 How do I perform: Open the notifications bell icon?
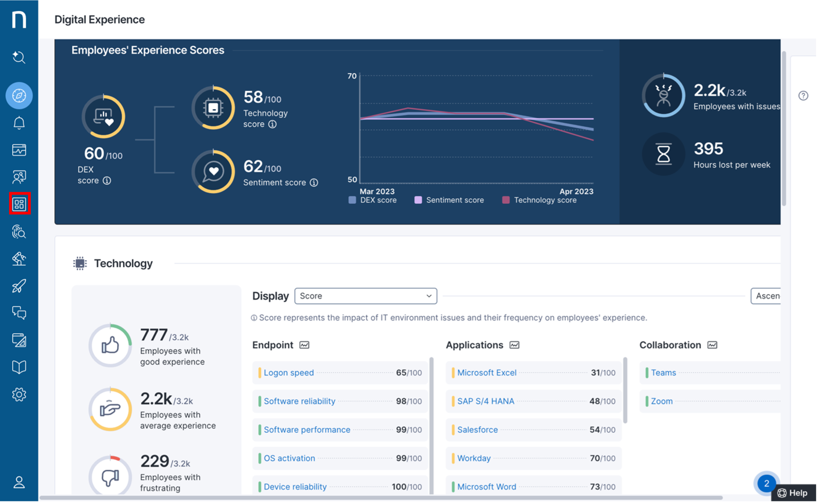[19, 122]
